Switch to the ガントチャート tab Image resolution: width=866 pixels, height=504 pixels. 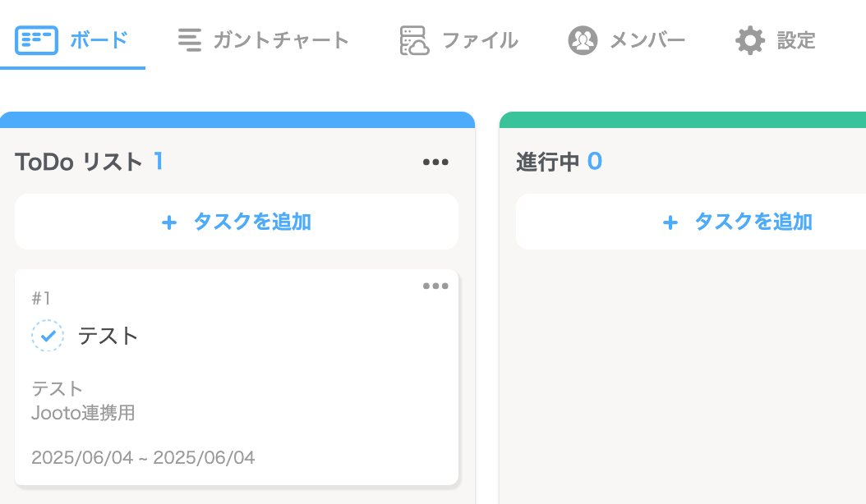coord(281,39)
